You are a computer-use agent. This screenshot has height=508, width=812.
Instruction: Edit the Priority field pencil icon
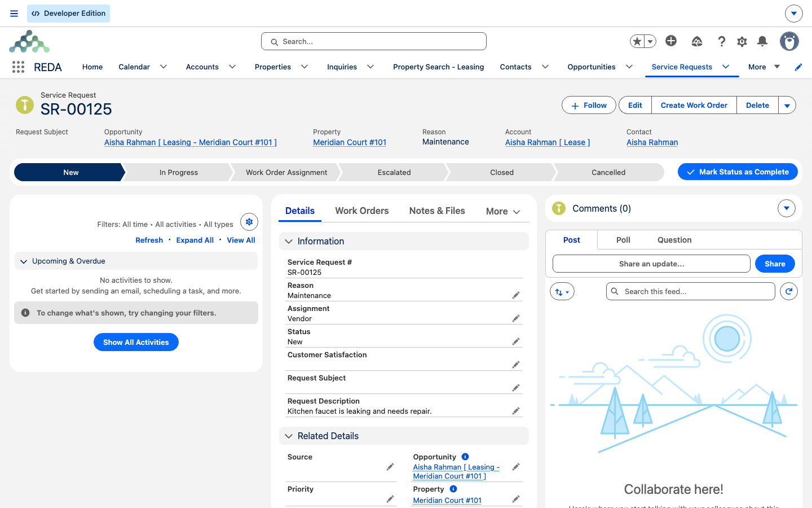click(x=390, y=499)
